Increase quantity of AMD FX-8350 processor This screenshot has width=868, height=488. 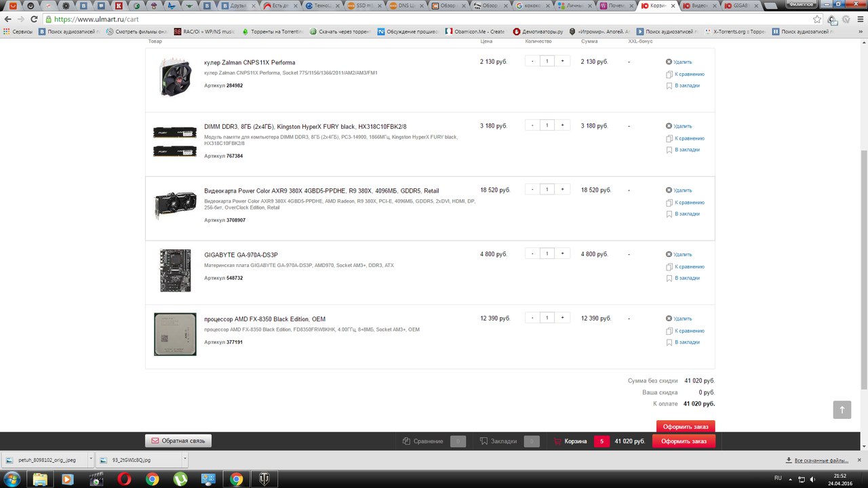562,318
